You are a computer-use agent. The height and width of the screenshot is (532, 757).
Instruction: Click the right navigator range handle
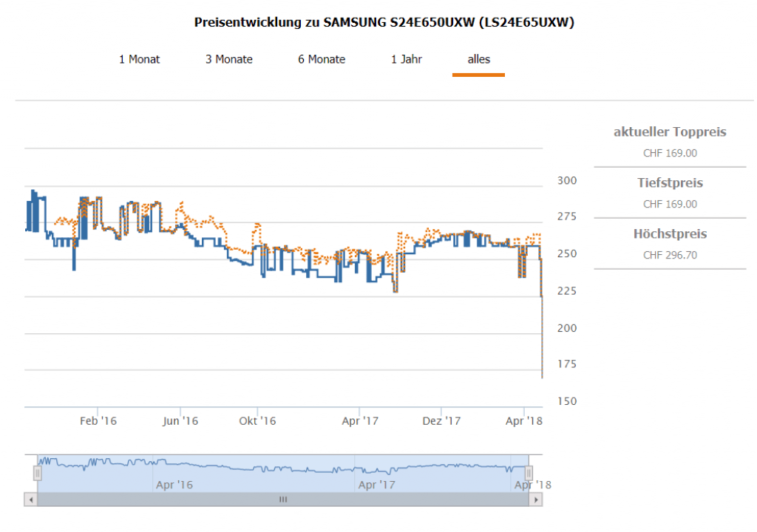[529, 473]
